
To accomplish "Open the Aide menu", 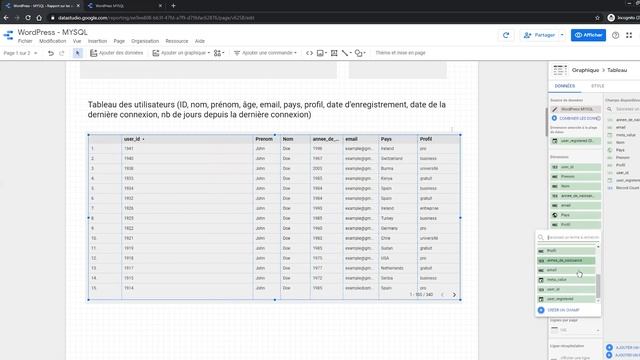I will (200, 41).
